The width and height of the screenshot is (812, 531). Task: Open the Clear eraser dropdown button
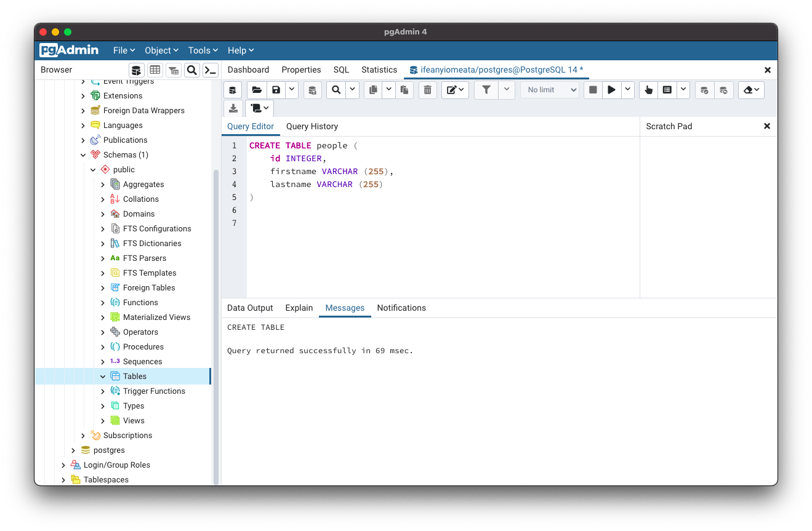pos(751,90)
